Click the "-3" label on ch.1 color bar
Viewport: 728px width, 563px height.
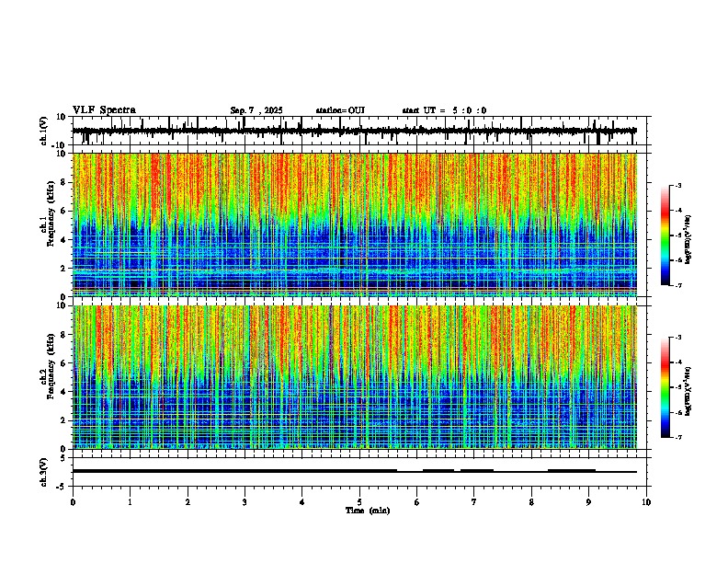(x=678, y=185)
